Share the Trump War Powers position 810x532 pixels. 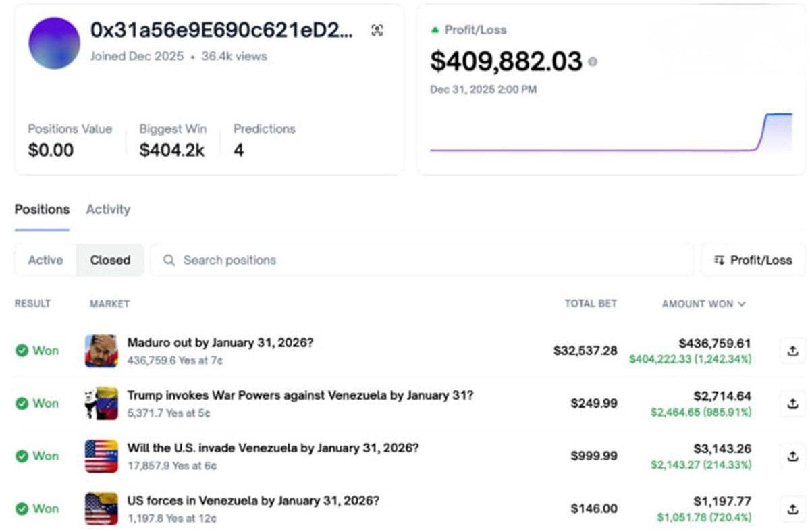792,404
